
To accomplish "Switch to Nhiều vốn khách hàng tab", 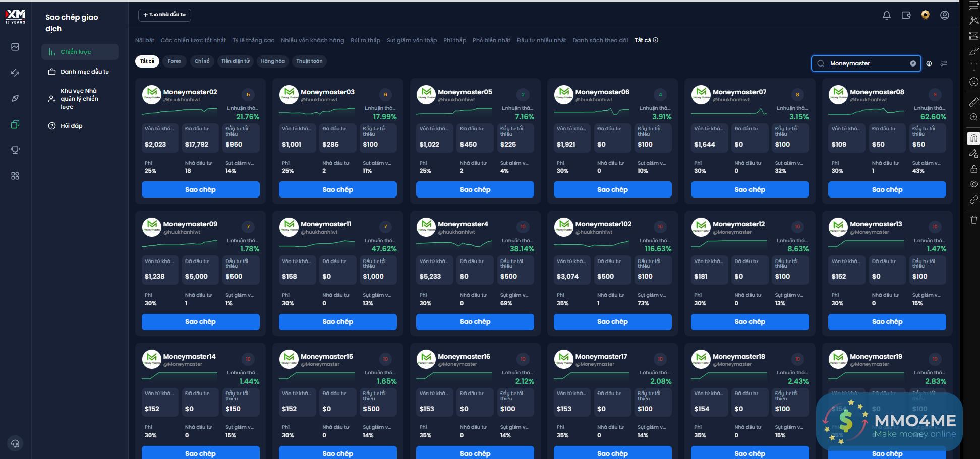I will [313, 40].
